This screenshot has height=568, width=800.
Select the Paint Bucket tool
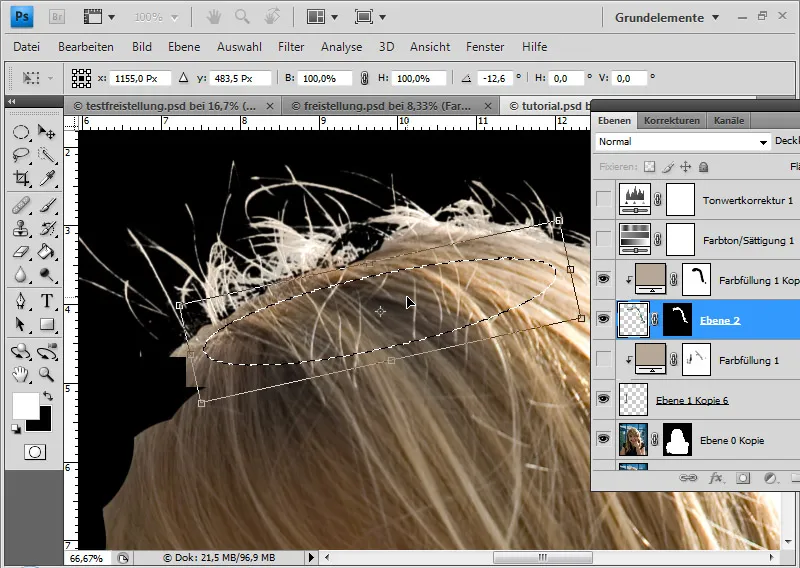click(x=46, y=251)
